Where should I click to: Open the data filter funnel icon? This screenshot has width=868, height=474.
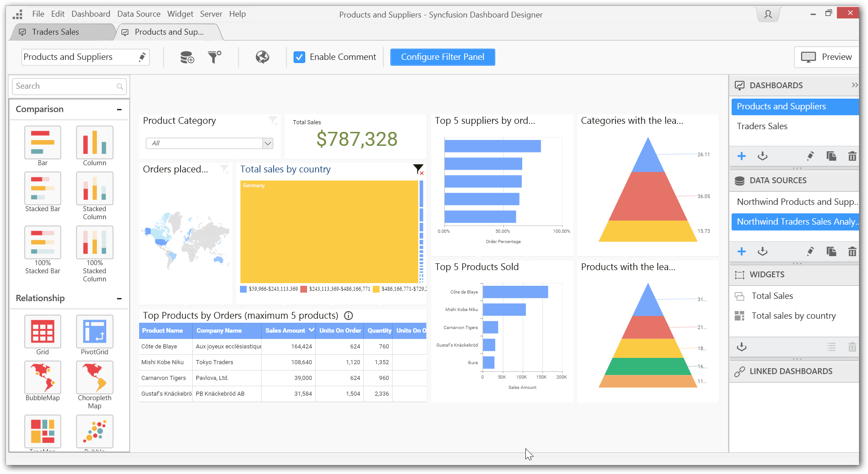(x=214, y=57)
